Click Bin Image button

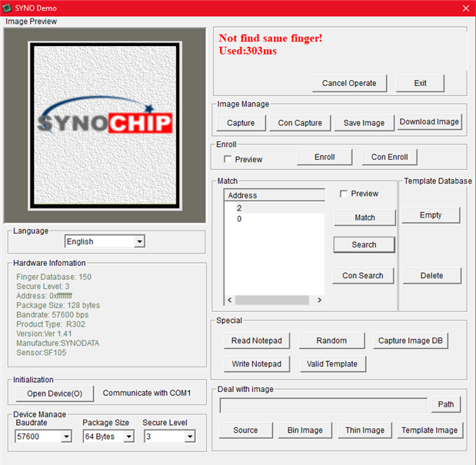click(x=305, y=430)
